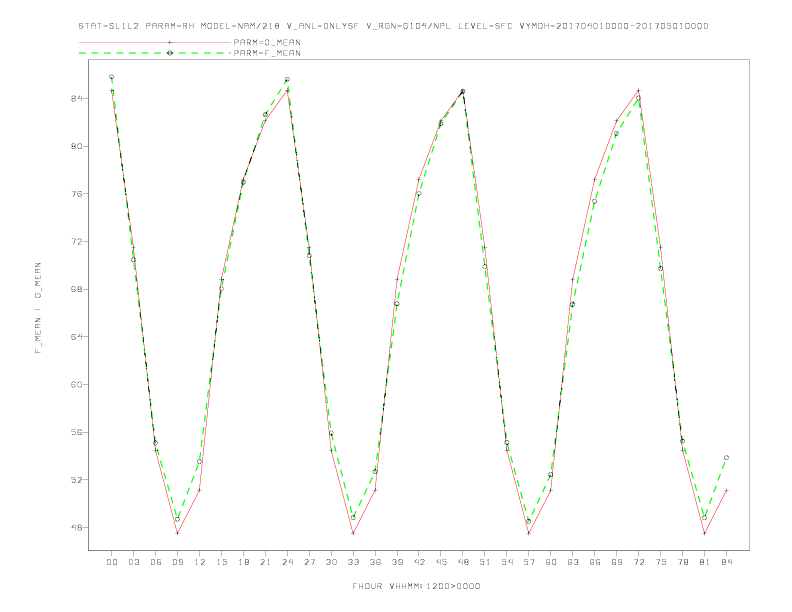Click x-axis tick label 06

(156, 562)
